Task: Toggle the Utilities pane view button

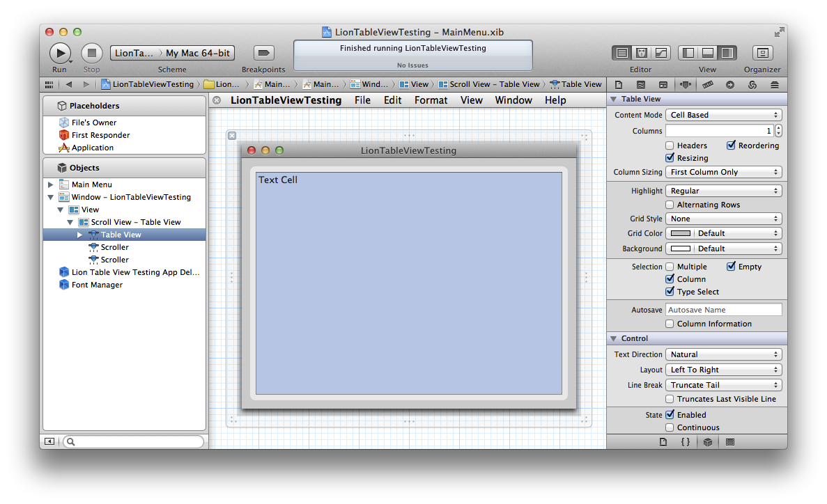Action: (727, 53)
